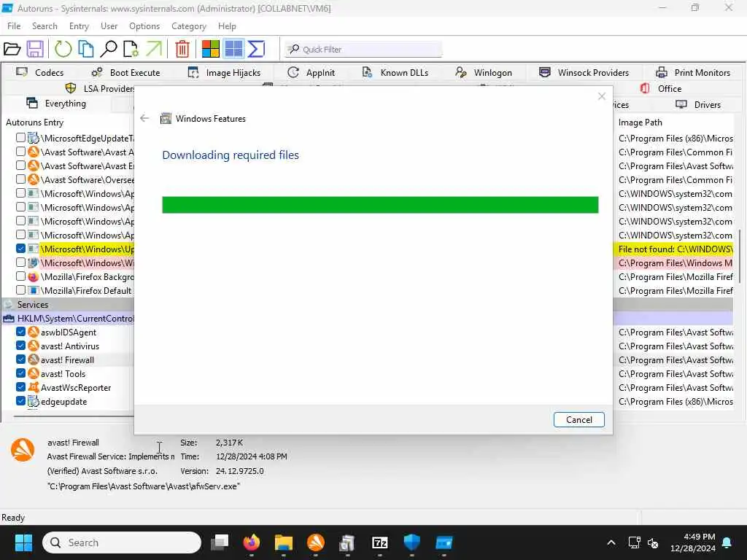The width and height of the screenshot is (747, 560).
Task: Open Windows Security shield in taskbar
Action: 411,542
